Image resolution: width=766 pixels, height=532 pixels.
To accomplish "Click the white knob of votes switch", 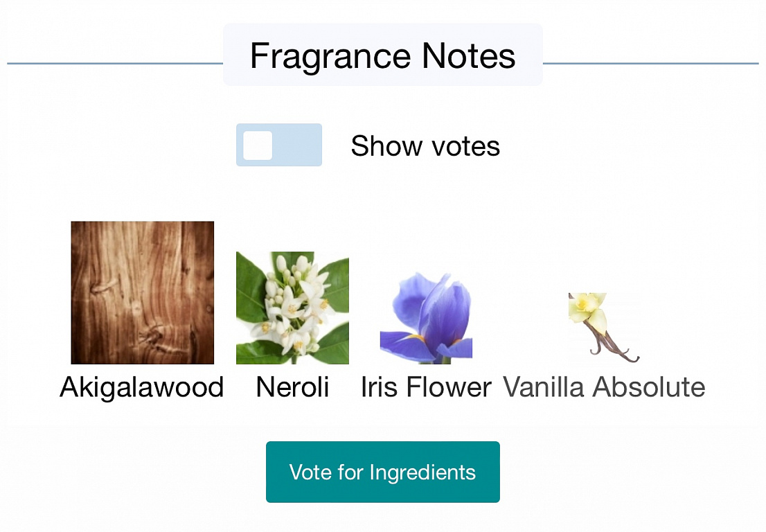I will point(258,145).
